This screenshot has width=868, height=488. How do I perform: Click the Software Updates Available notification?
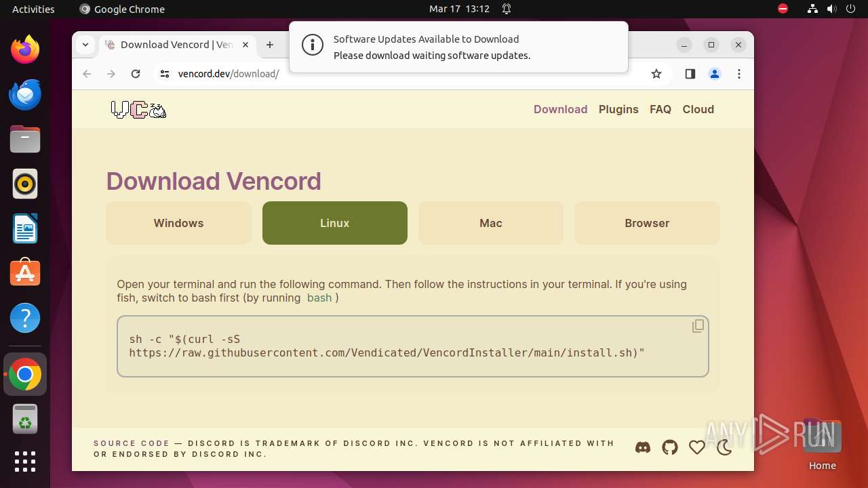[458, 47]
